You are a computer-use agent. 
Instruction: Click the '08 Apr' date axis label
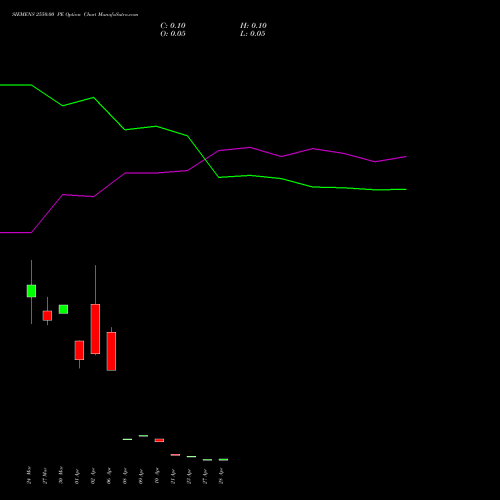coord(125,476)
